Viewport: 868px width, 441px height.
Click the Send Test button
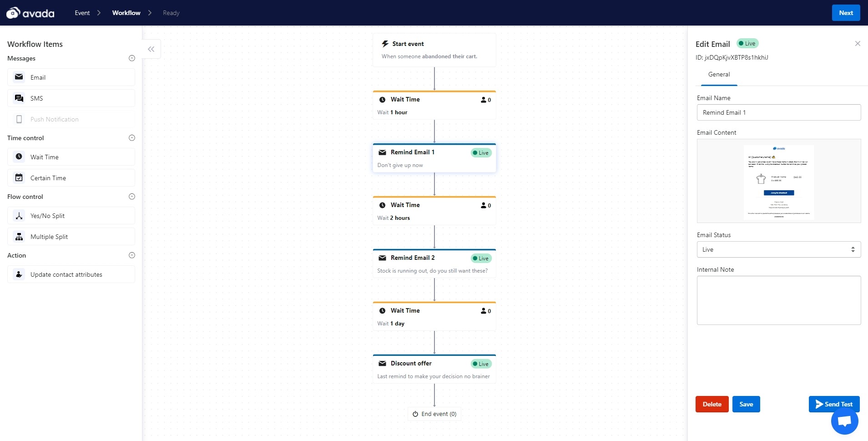(834, 404)
